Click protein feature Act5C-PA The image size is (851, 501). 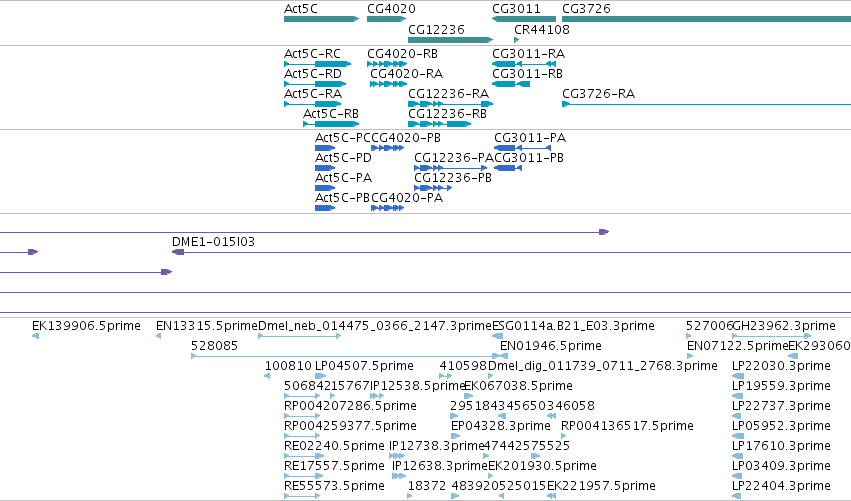tap(325, 188)
